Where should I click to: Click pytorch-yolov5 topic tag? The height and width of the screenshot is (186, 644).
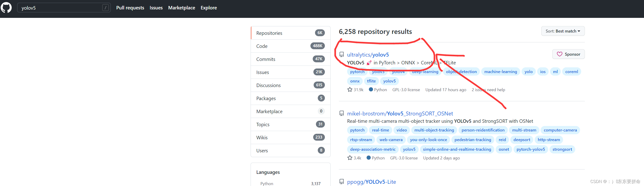click(531, 149)
